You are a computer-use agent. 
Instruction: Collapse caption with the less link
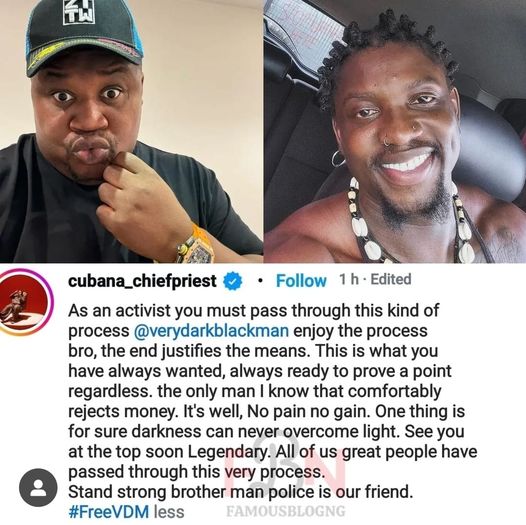point(169,512)
